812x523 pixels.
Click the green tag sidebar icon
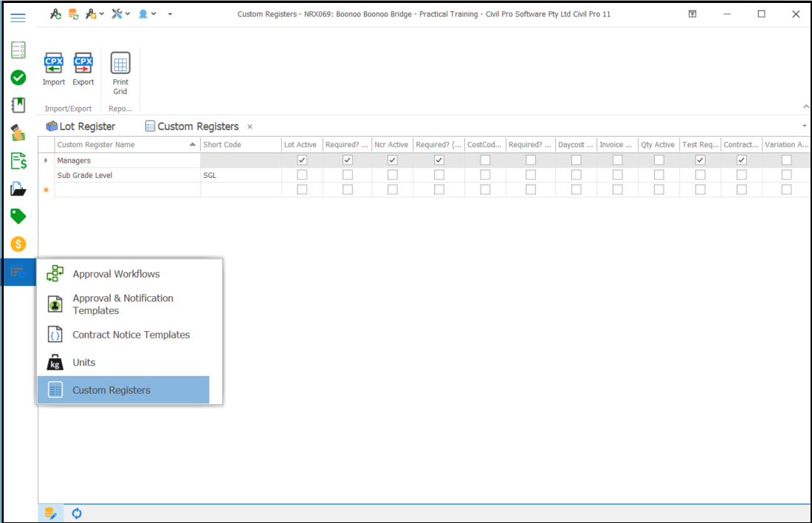pos(18,216)
